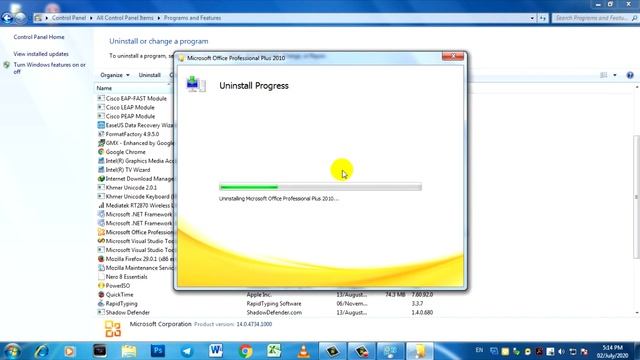This screenshot has height=360, width=640.
Task: Open Photoshop from the taskbar
Action: click(x=158, y=351)
